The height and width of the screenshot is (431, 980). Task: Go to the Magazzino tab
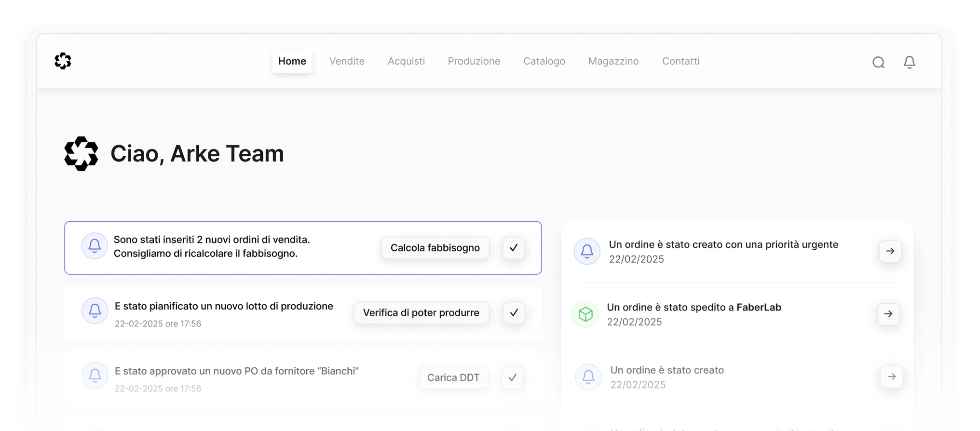click(x=613, y=61)
